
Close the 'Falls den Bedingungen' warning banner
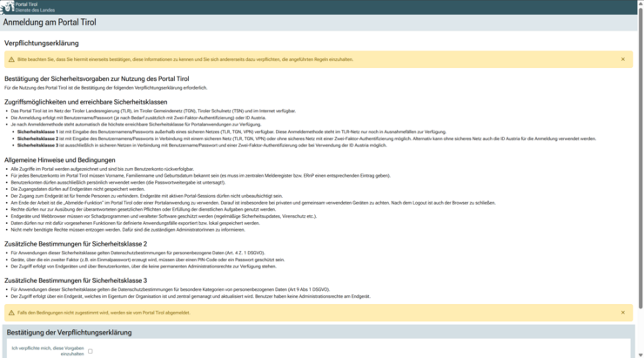622,313
